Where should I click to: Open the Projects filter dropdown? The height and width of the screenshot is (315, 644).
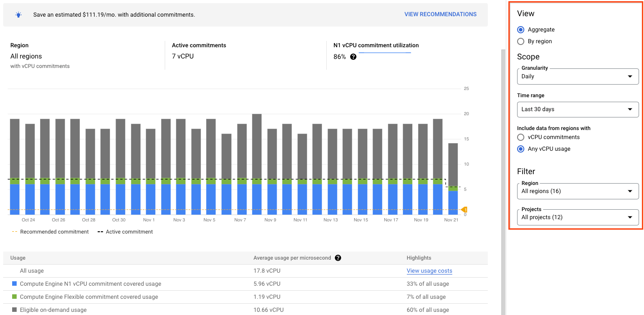[577, 217]
